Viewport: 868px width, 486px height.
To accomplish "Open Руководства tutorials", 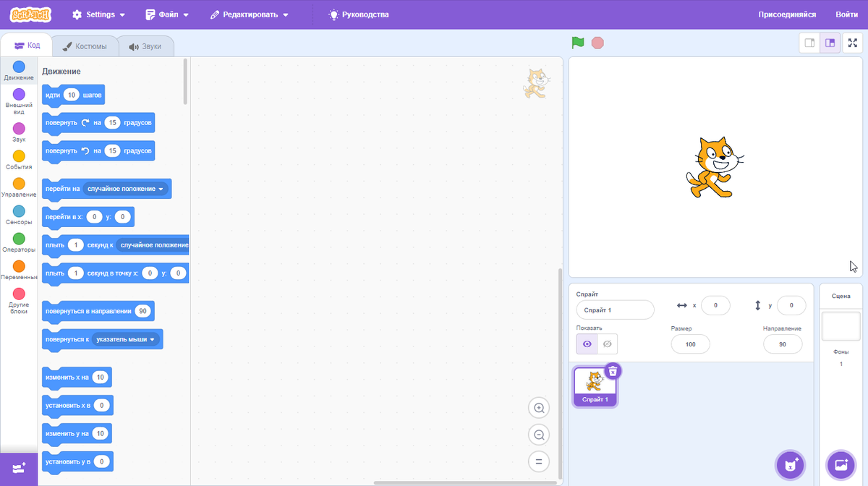I will click(359, 14).
